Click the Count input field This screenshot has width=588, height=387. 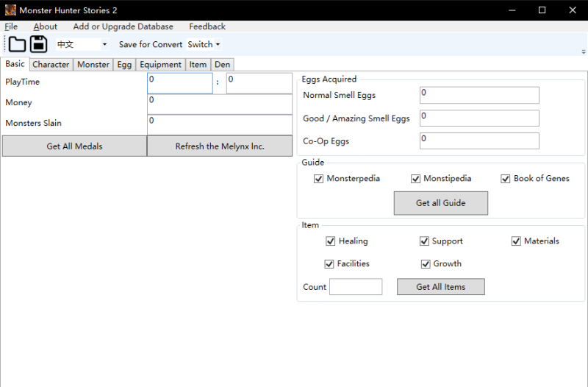356,287
